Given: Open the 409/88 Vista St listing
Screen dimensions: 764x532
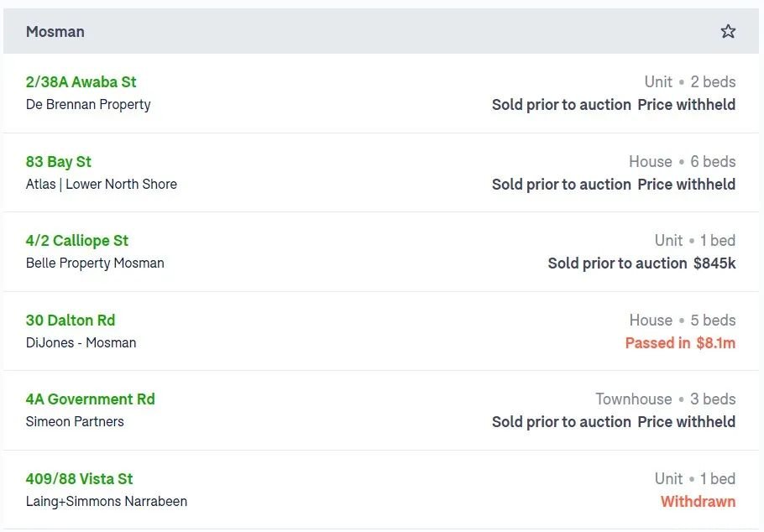Looking at the screenshot, I should (80, 478).
